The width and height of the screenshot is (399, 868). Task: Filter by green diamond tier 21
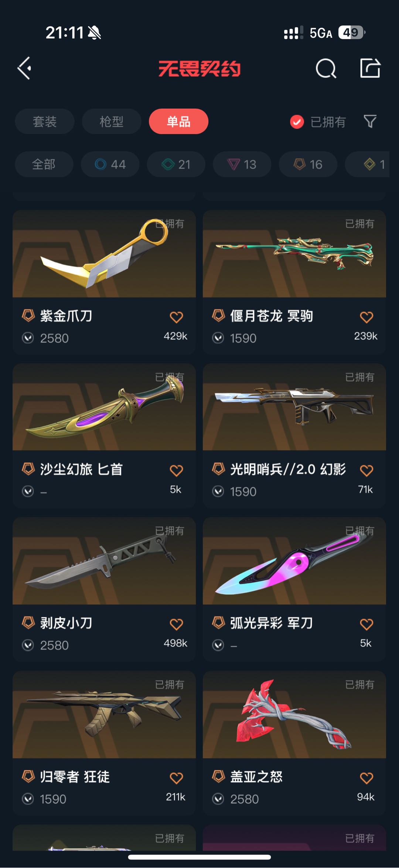[x=176, y=164]
